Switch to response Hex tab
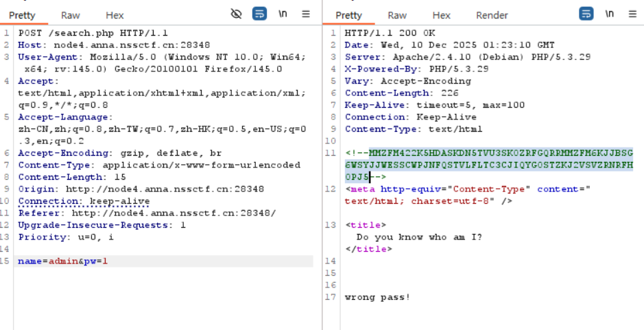This screenshot has width=644, height=330. click(x=442, y=16)
